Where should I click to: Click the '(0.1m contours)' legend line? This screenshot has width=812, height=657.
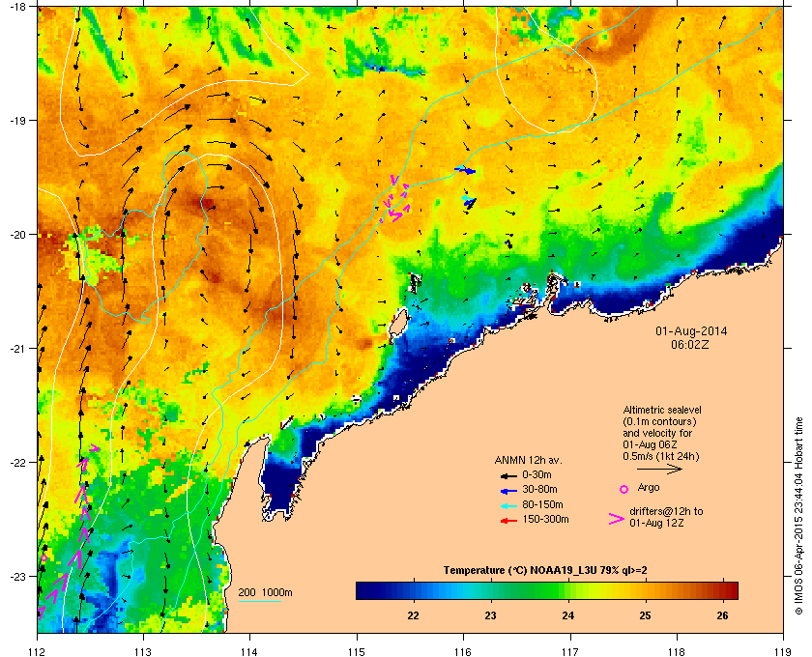coord(659,421)
